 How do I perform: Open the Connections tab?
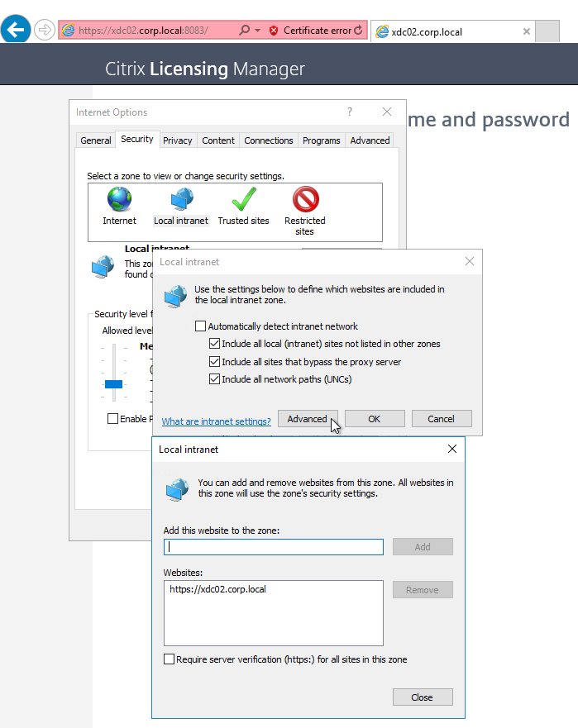pyautogui.click(x=269, y=140)
